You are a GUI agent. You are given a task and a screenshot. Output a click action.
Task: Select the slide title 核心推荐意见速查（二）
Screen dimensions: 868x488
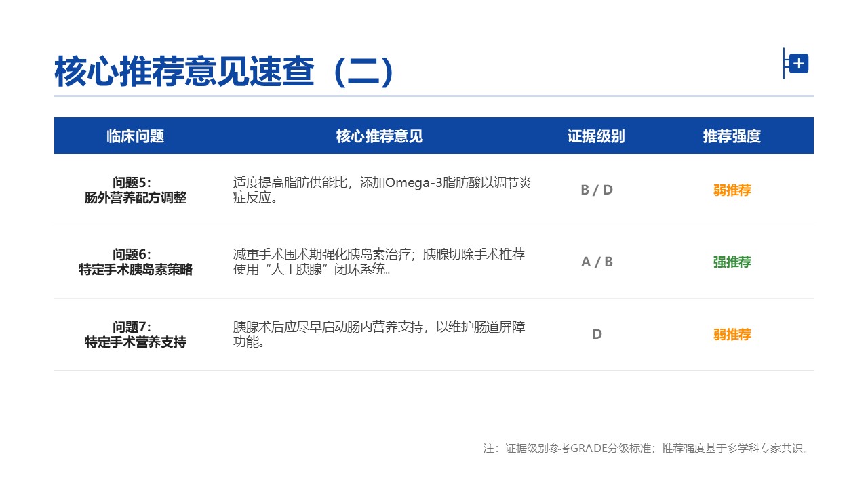coord(224,71)
